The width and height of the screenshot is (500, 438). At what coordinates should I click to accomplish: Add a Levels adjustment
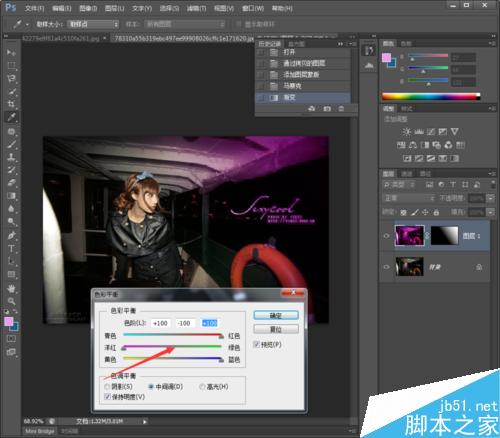[419, 132]
